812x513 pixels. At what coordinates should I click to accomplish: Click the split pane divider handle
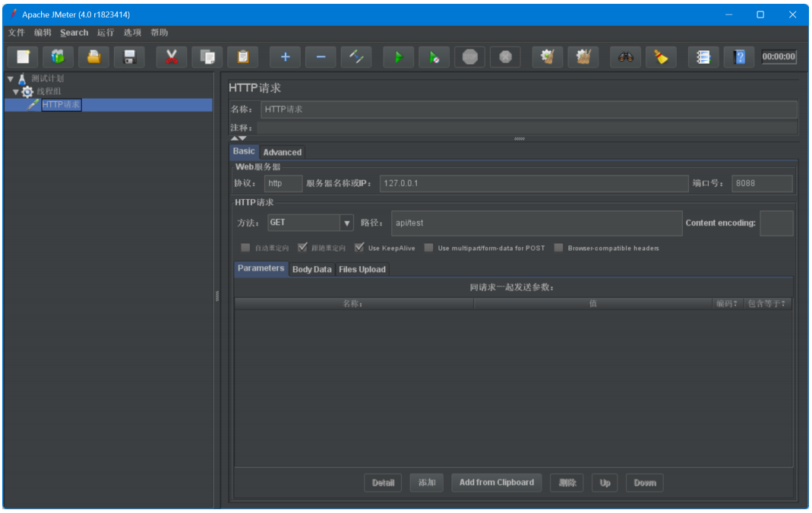217,296
